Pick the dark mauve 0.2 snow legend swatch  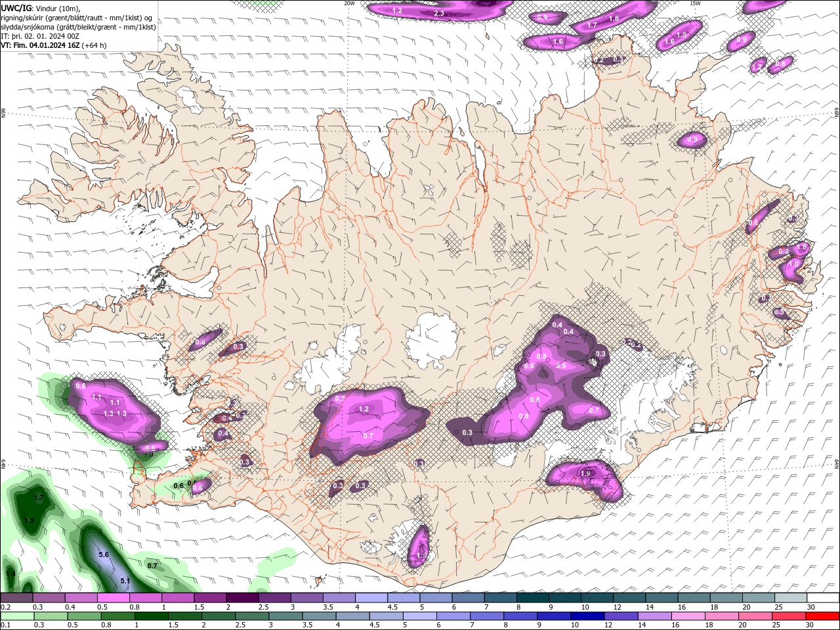point(16,598)
